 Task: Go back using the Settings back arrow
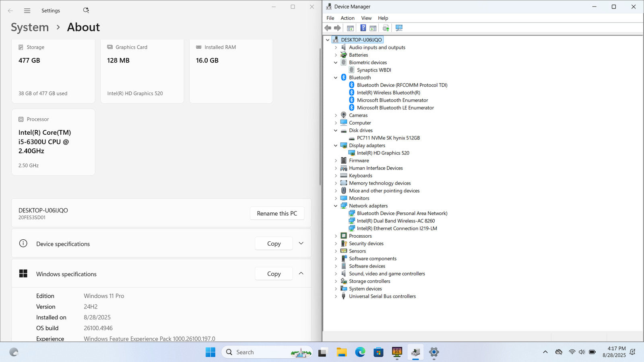point(10,11)
